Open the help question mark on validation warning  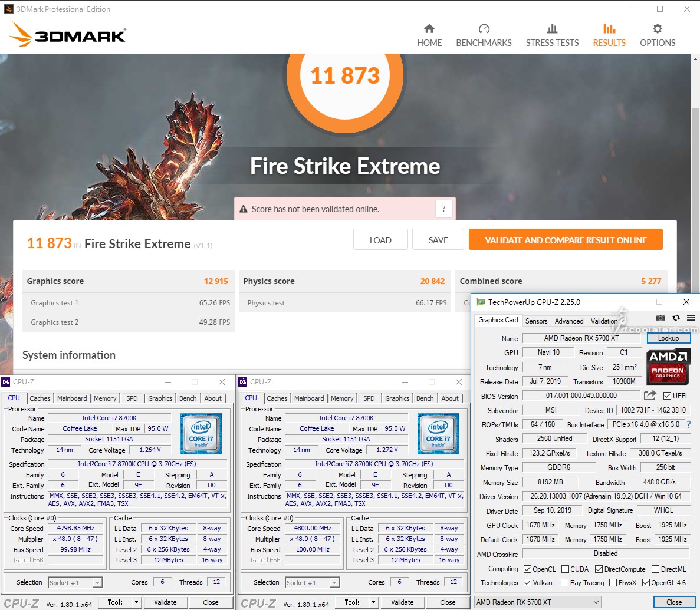click(x=443, y=209)
